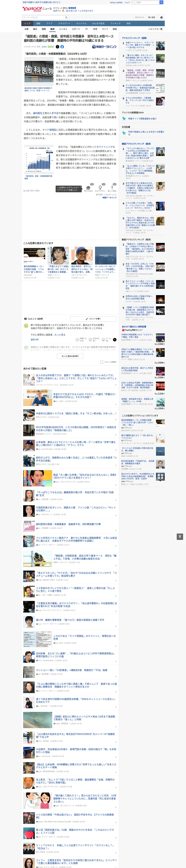186x868 pixels.
Task: Click the 帝国データバンク logo
Action: (x=104, y=47)
